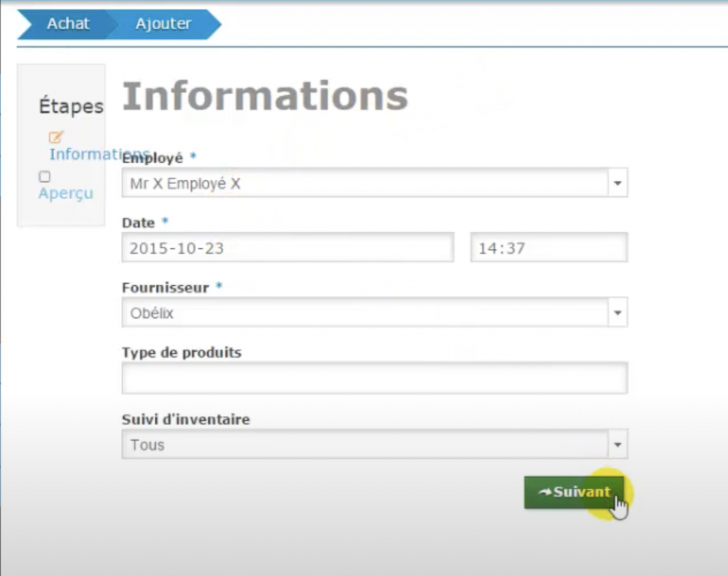Image resolution: width=728 pixels, height=576 pixels.
Task: Click the orange edit icon above Informations step
Action: coord(55,137)
